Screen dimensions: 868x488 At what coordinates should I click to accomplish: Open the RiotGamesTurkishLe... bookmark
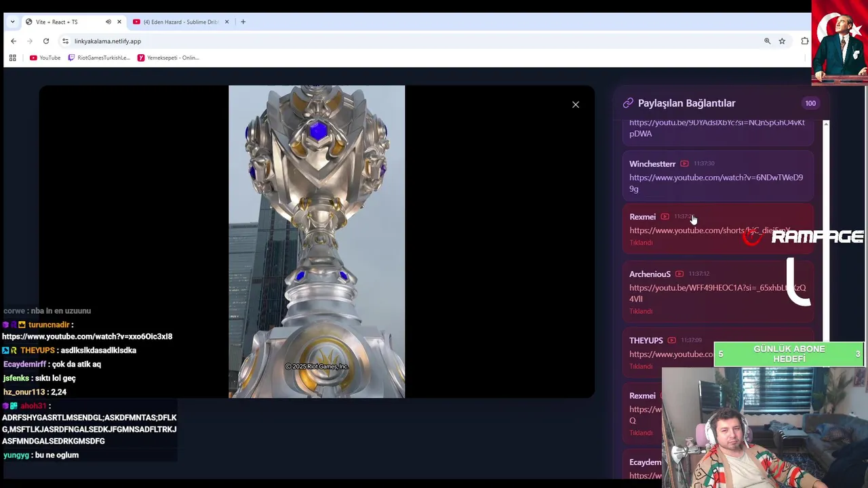(x=99, y=58)
